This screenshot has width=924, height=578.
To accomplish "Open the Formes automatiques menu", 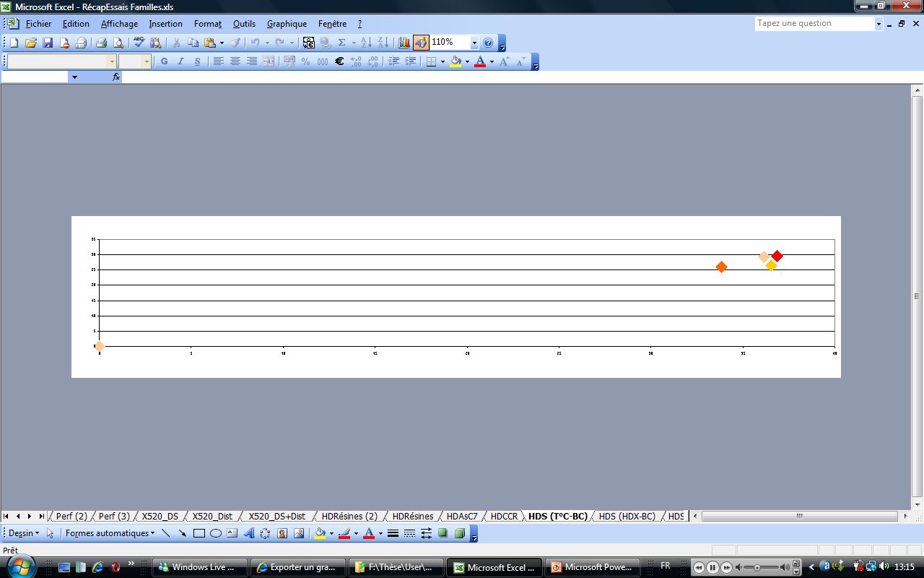I will (x=110, y=533).
